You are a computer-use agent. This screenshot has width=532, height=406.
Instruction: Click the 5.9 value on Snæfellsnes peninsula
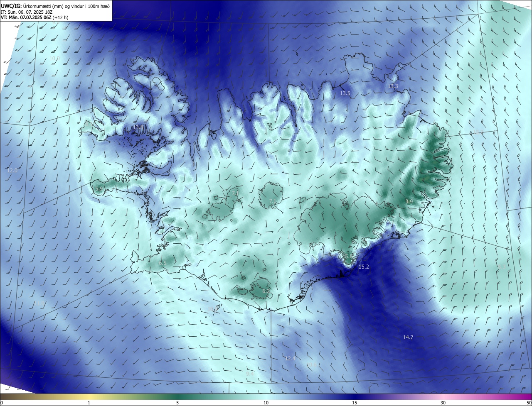(x=99, y=189)
